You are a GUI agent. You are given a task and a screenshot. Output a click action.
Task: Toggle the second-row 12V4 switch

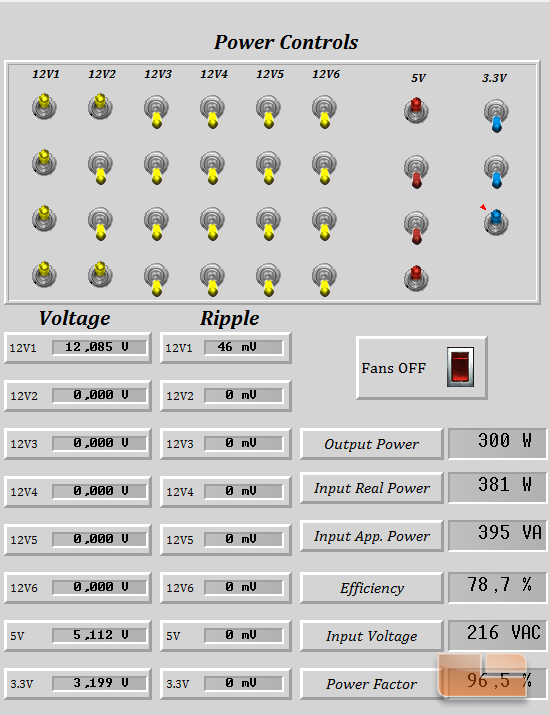[213, 168]
